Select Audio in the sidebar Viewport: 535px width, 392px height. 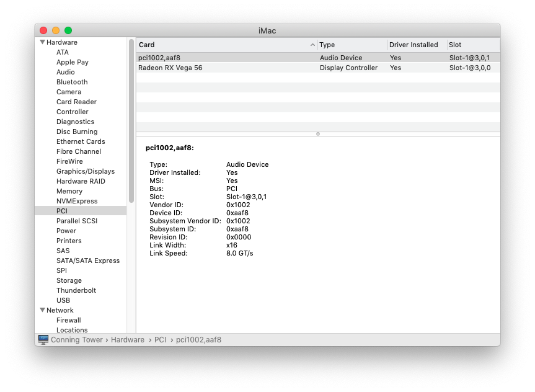pyautogui.click(x=66, y=72)
